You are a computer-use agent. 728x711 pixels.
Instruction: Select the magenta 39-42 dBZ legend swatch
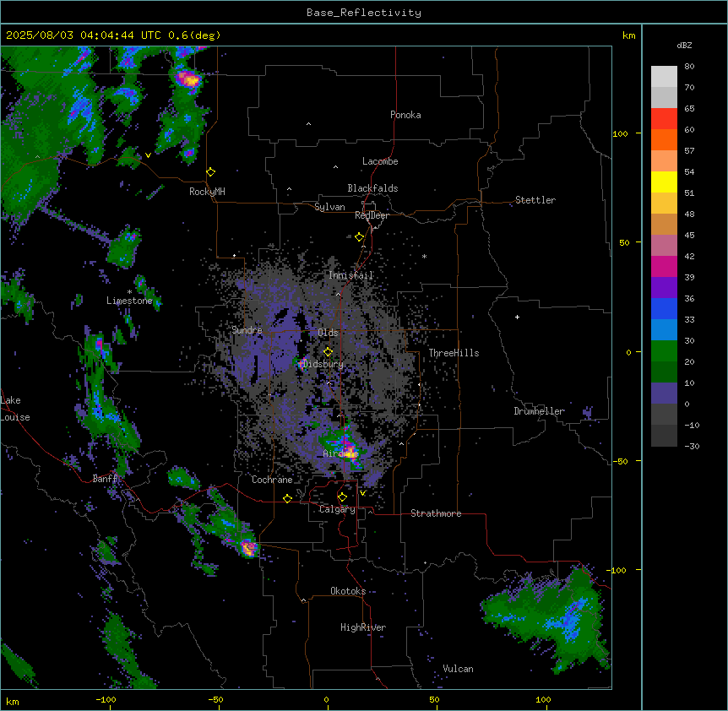pyautogui.click(x=664, y=266)
